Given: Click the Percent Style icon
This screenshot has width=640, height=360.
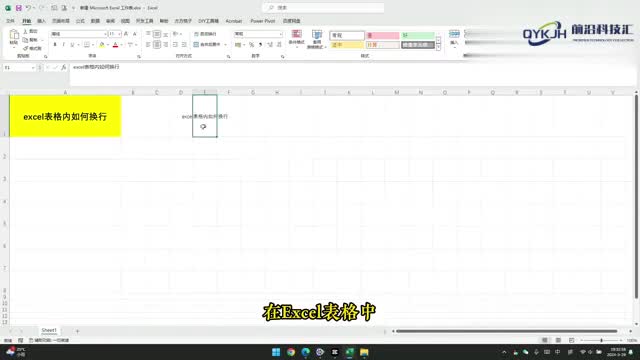Looking at the screenshot, I should 251,45.
